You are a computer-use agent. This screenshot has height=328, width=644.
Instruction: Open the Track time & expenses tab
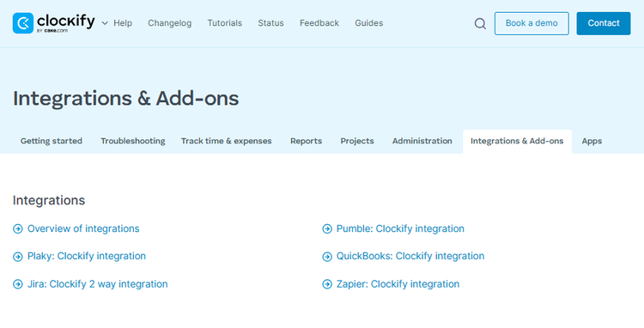[x=227, y=141]
